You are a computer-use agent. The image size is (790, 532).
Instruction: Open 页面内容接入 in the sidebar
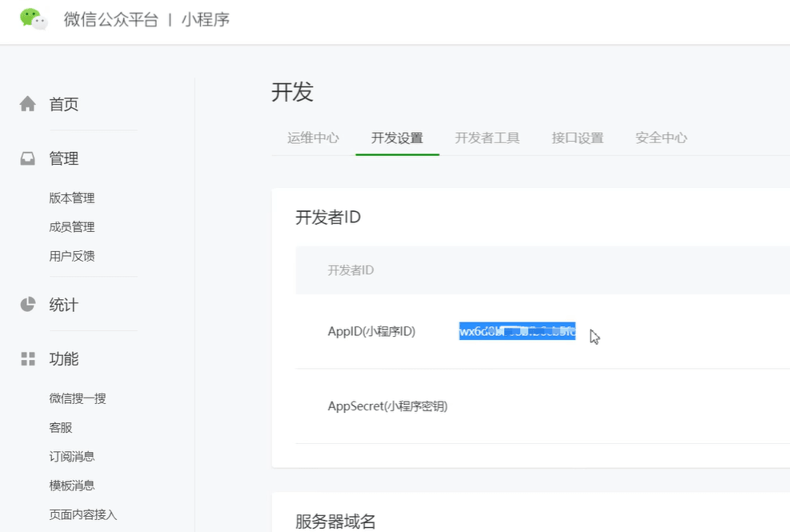click(x=83, y=514)
